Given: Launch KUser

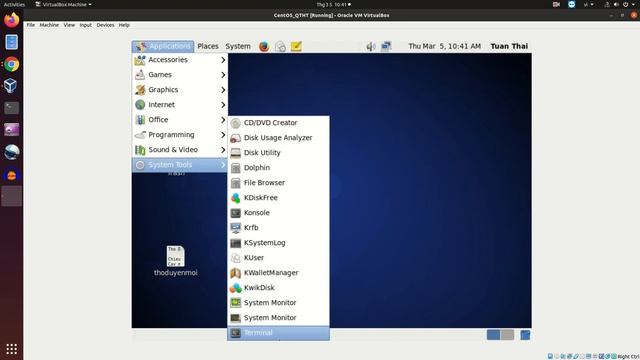Looking at the screenshot, I should coord(278,258).
